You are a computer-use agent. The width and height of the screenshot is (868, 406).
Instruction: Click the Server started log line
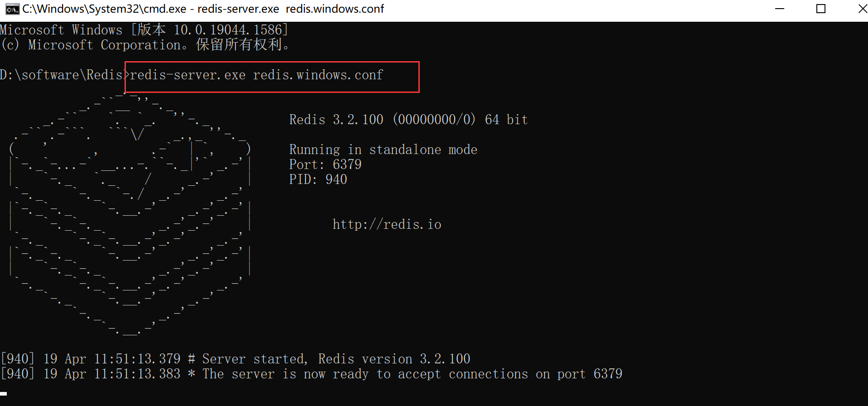pos(235,358)
